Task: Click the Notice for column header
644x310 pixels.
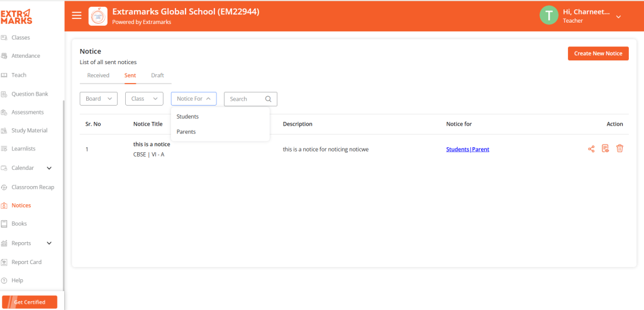Action: [458, 124]
